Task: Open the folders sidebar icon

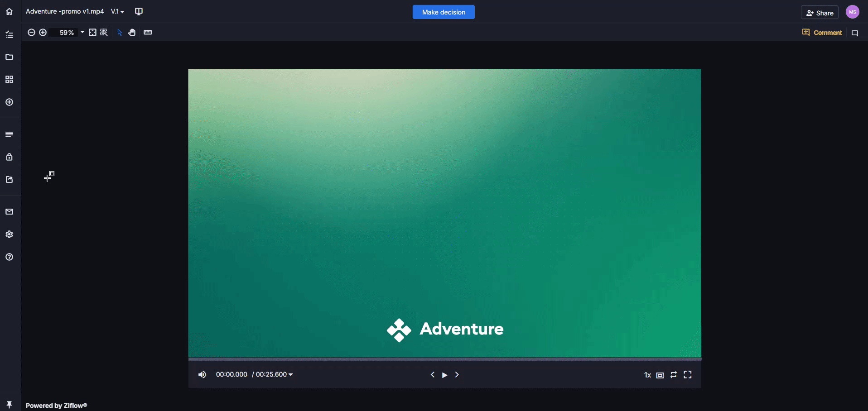Action: point(9,57)
